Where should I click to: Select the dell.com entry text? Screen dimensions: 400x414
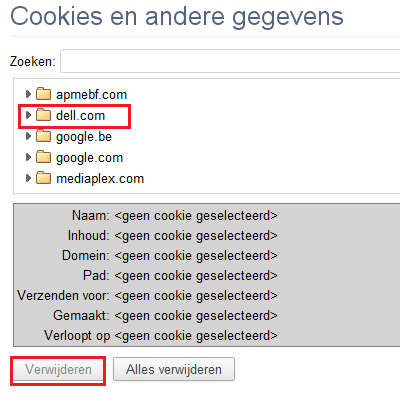point(80,116)
